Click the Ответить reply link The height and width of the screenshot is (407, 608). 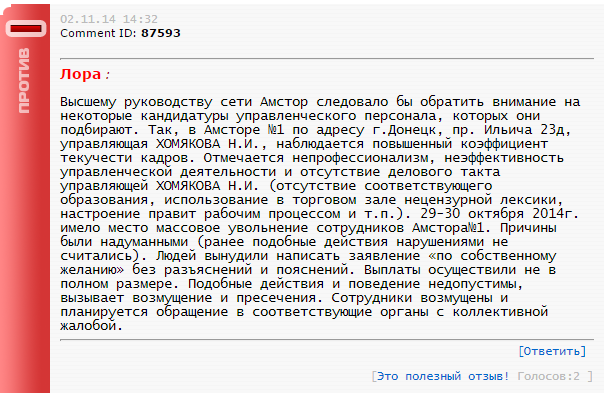(x=552, y=351)
